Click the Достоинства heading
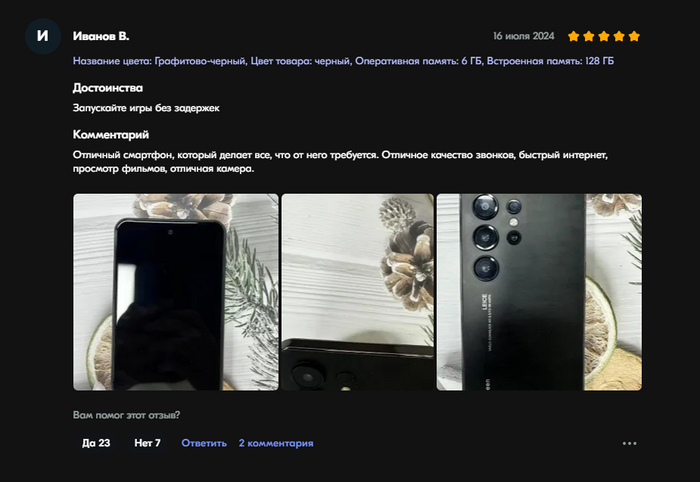The image size is (700, 482). click(108, 88)
